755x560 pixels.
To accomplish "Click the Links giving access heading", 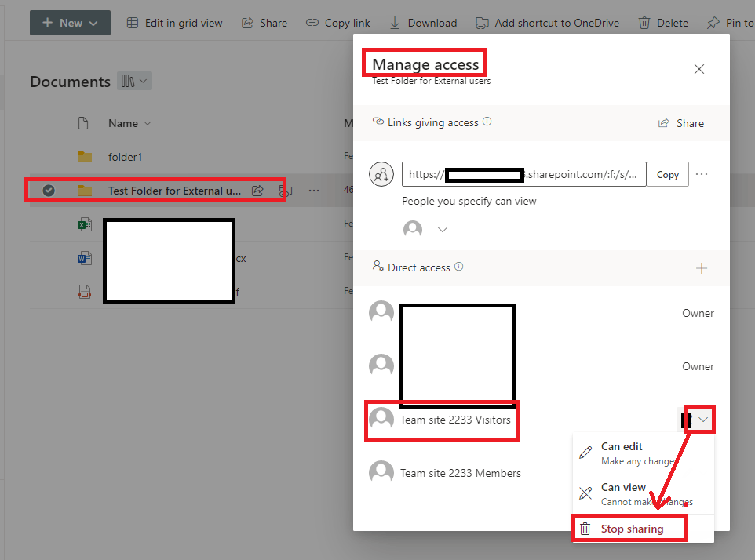I will [x=433, y=122].
